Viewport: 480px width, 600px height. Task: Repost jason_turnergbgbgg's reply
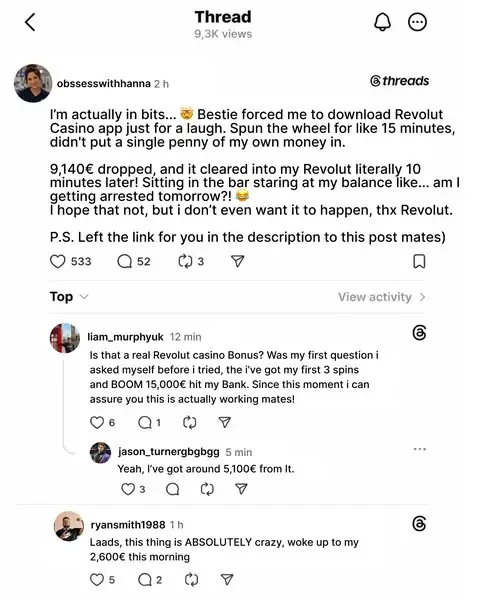(207, 489)
